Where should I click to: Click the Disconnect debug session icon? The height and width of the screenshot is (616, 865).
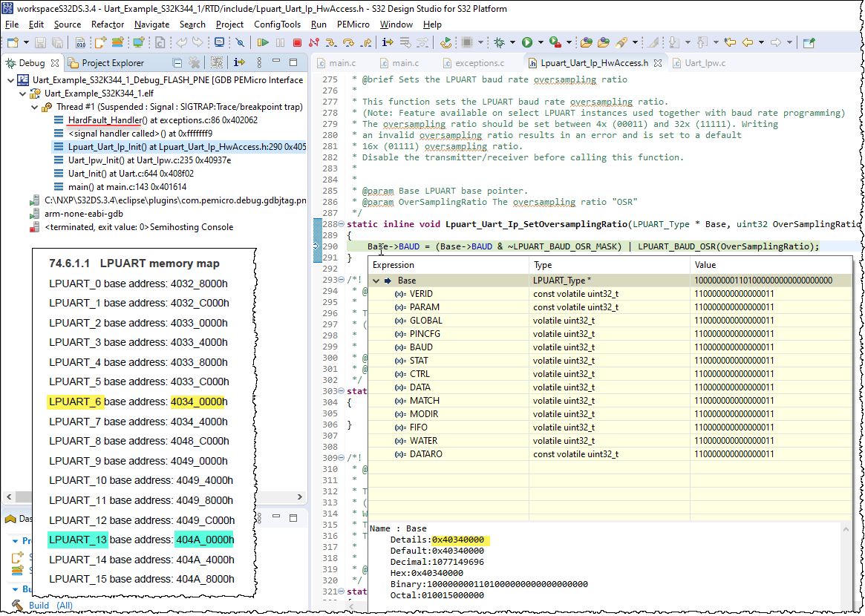pos(313,43)
